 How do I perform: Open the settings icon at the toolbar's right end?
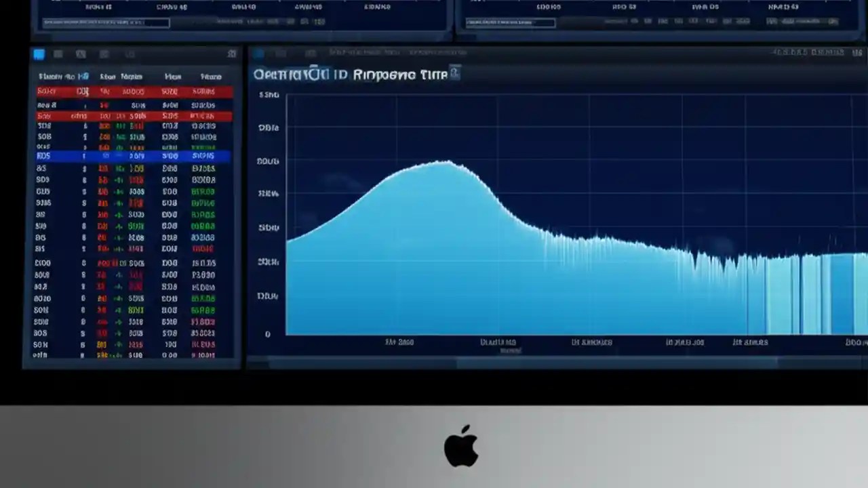pos(232,54)
